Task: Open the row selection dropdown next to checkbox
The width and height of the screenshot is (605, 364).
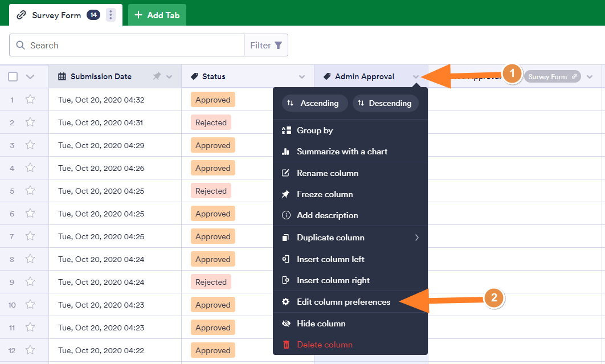Action: tap(30, 77)
